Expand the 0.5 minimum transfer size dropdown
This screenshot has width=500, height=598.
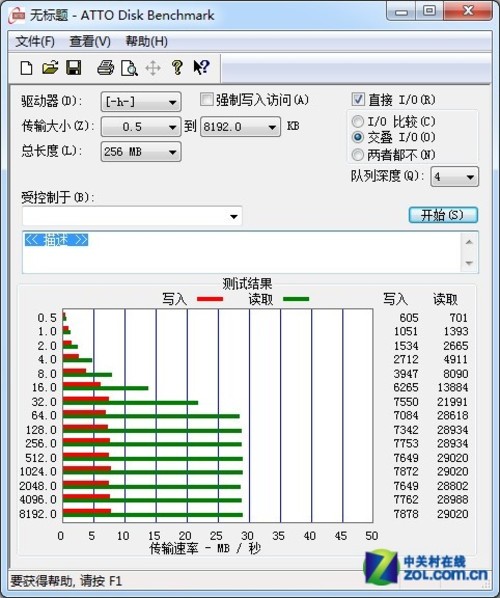tap(141, 127)
